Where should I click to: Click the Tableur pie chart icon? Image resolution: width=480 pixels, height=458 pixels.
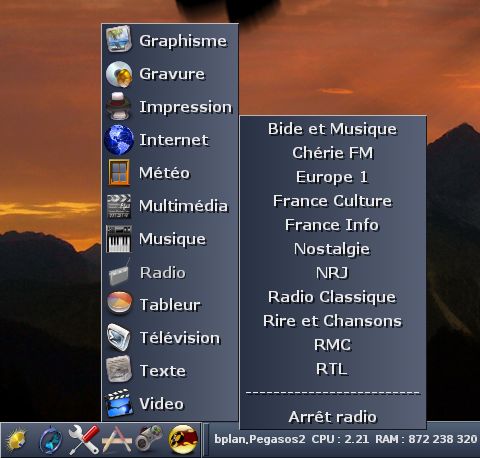119,303
